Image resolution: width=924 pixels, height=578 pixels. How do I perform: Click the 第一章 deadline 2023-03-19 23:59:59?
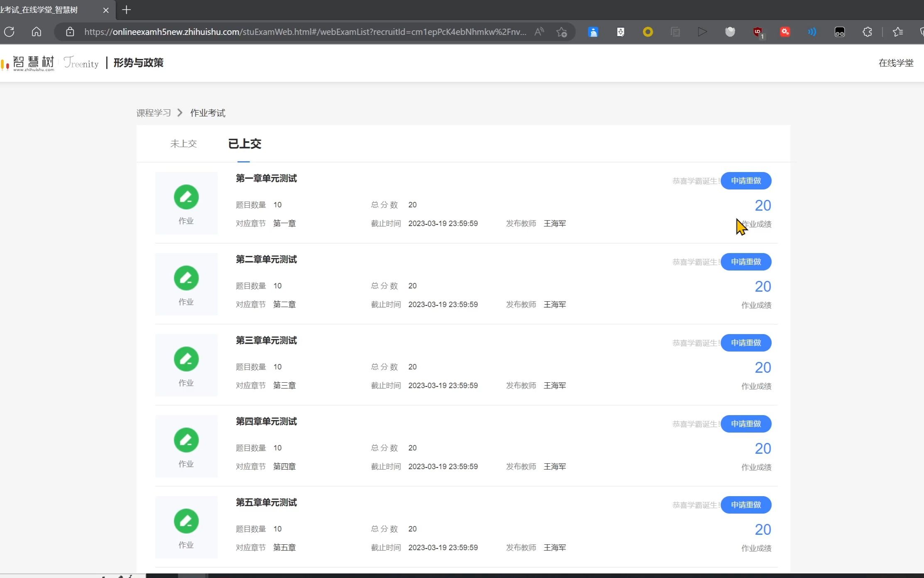point(443,223)
